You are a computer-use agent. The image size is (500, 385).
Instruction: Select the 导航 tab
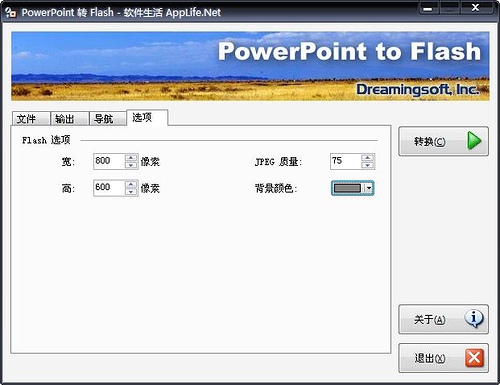tap(108, 119)
